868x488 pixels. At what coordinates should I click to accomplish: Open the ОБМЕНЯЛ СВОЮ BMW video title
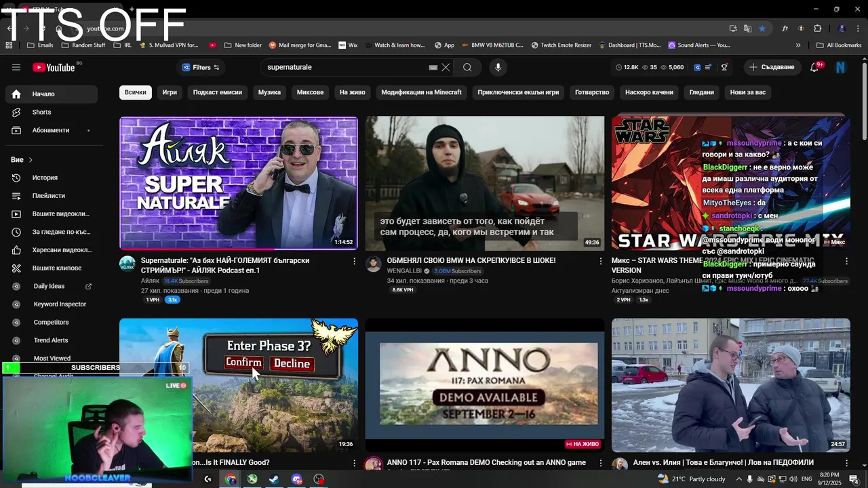[x=471, y=260]
